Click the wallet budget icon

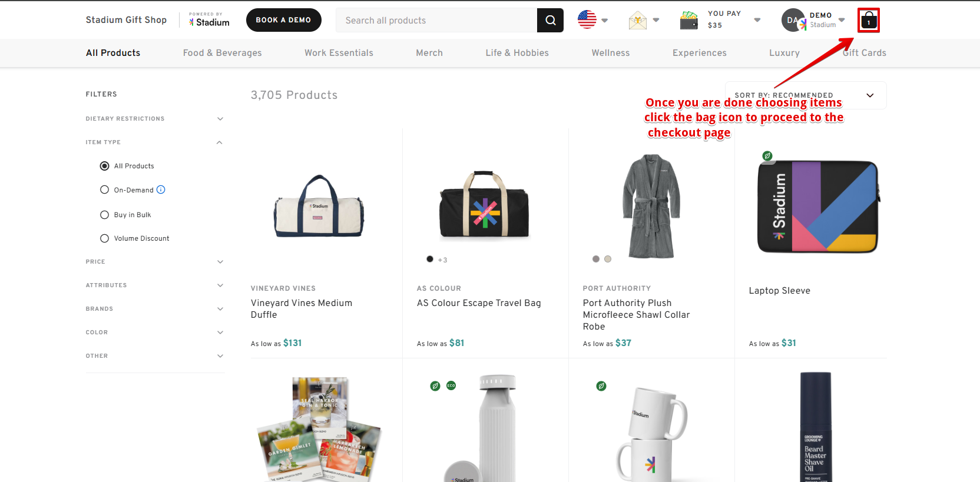click(x=688, y=21)
